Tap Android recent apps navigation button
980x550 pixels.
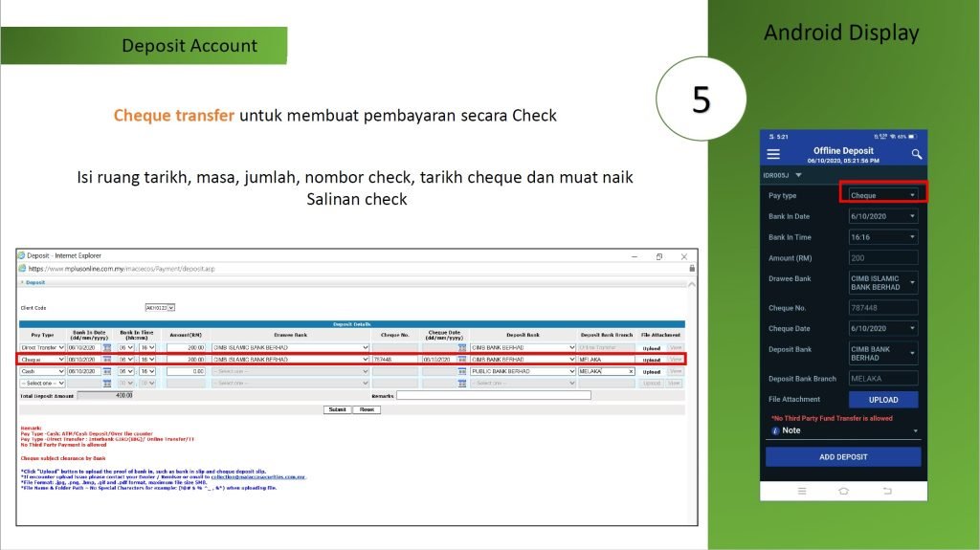click(802, 492)
